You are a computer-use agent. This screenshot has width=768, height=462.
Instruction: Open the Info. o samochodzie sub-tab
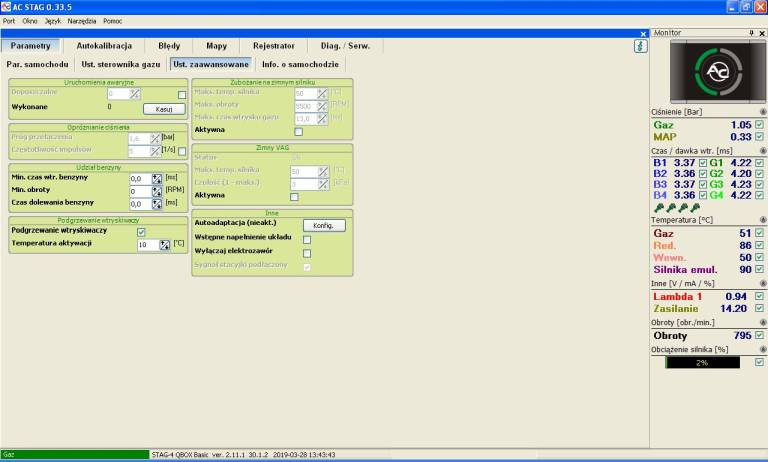click(x=300, y=64)
